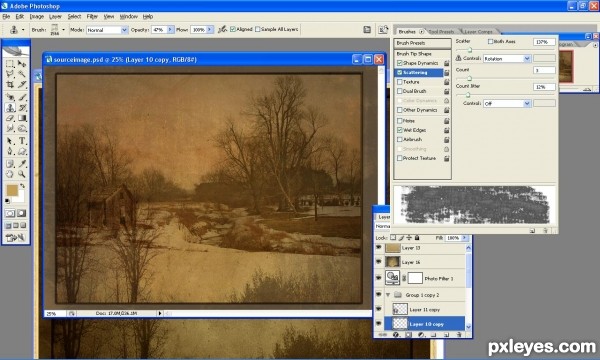
Task: Open the Flow slider arrow
Action: coord(210,29)
